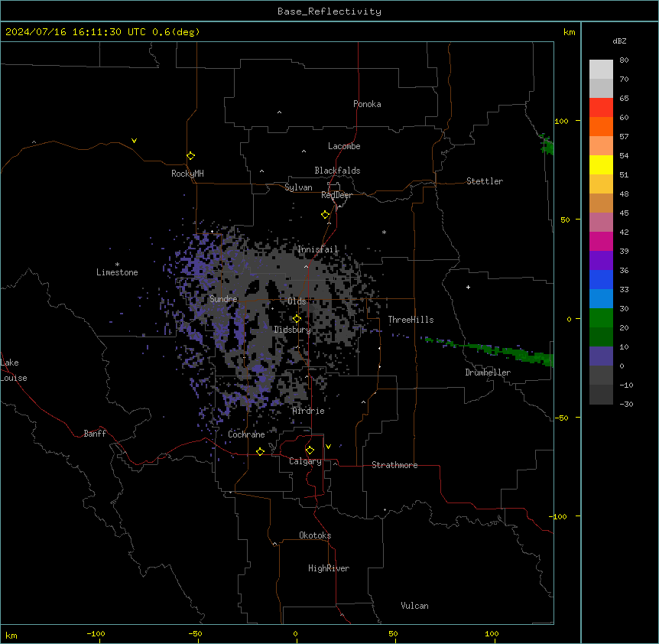The width and height of the screenshot is (659, 644).
Task: Pick the red 60-65 dBZ legend swatch
Action: (601, 108)
